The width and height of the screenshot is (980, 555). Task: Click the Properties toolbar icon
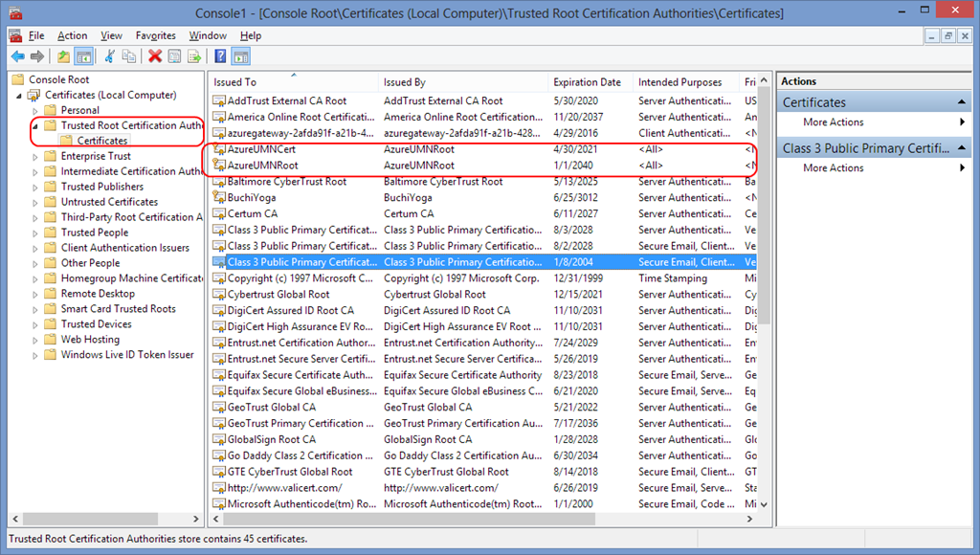175,56
